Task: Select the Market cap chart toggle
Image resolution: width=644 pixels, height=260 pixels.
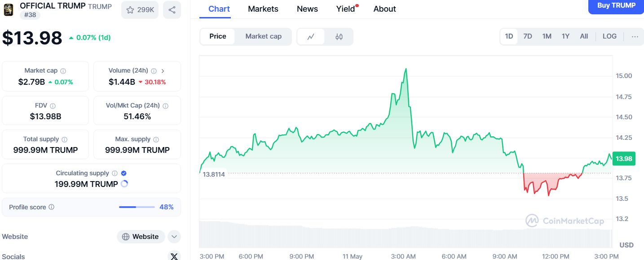Action: point(264,37)
